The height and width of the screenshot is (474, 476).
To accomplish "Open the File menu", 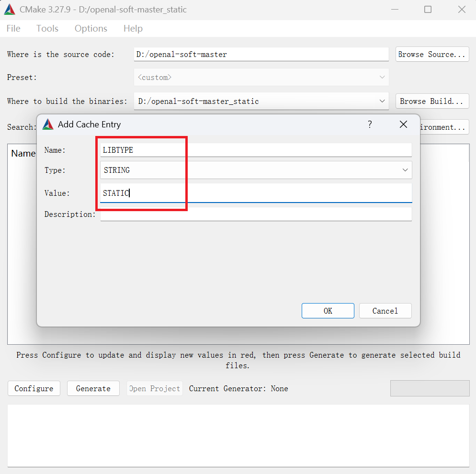I will [13, 29].
